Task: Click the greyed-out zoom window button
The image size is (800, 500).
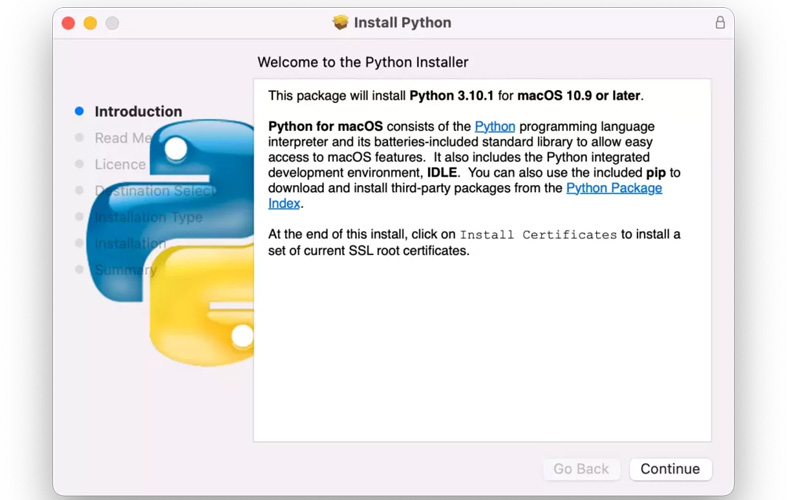Action: [112, 22]
